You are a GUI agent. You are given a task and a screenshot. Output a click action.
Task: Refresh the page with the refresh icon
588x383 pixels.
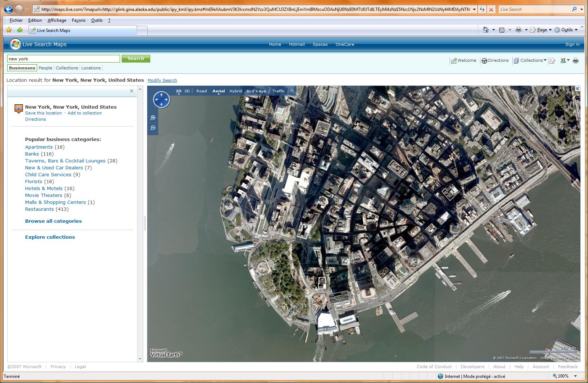482,9
